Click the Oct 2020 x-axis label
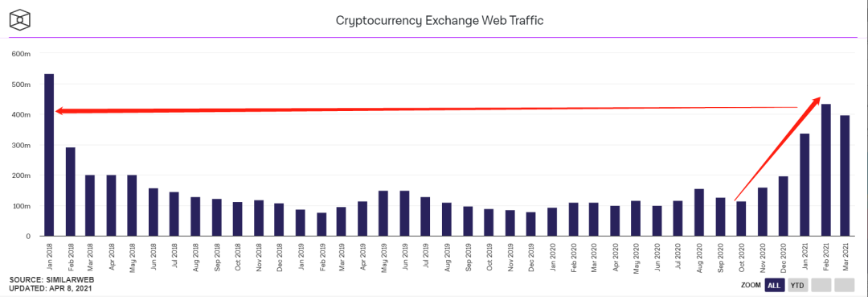 pyautogui.click(x=742, y=258)
